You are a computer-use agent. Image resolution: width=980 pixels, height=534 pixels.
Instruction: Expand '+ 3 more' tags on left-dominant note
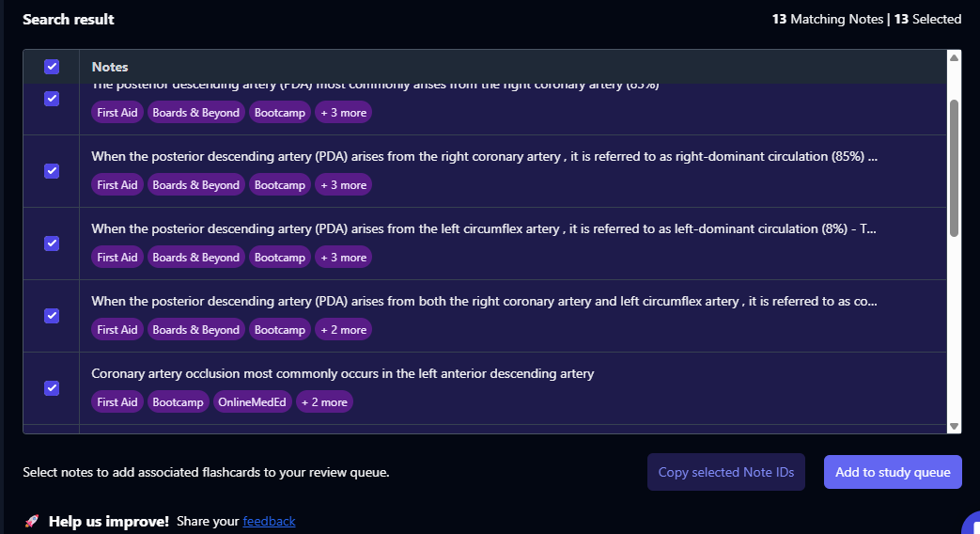(343, 258)
